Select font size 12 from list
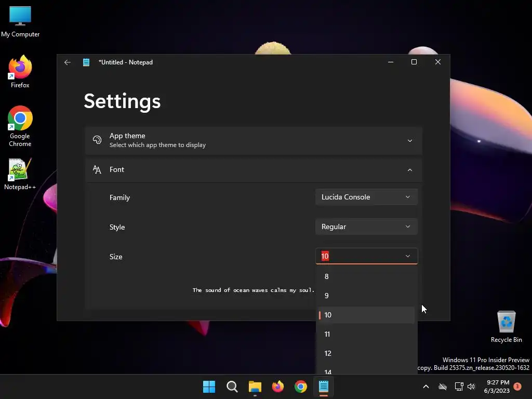532x399 pixels. coord(366,353)
